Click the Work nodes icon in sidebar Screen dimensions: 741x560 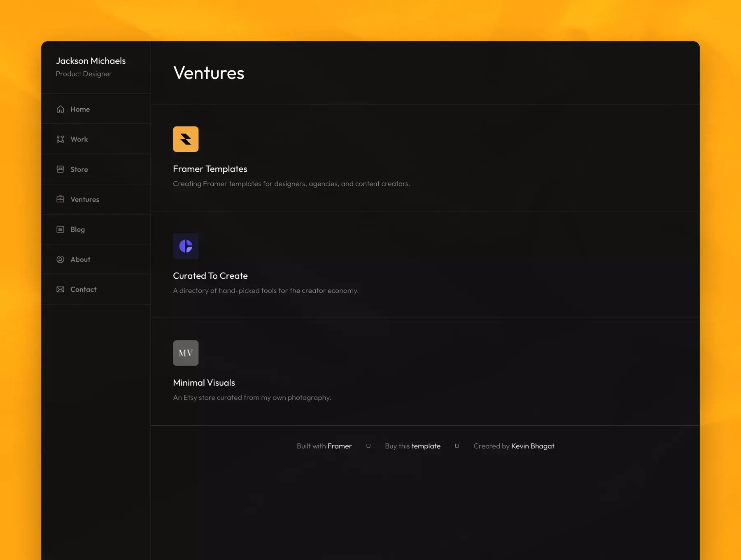click(60, 139)
